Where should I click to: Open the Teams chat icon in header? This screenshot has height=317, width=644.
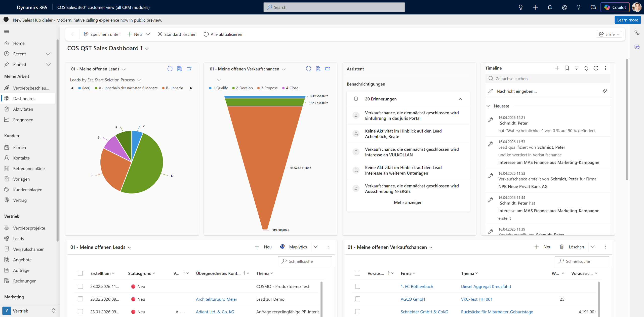pos(593,7)
